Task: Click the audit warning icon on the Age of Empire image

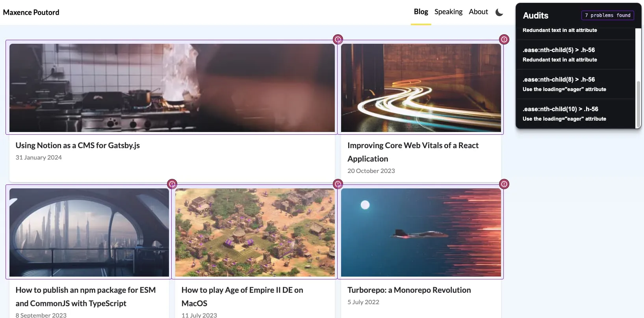Action: tap(338, 184)
